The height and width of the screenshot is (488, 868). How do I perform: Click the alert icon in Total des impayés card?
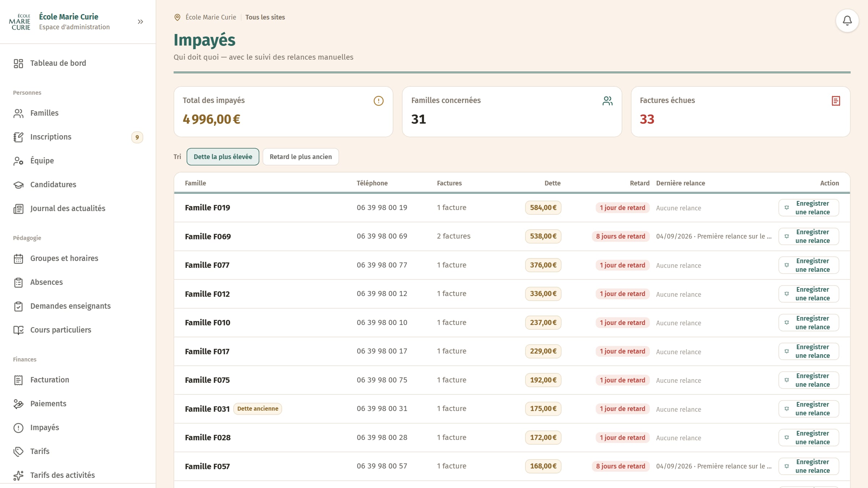point(378,101)
